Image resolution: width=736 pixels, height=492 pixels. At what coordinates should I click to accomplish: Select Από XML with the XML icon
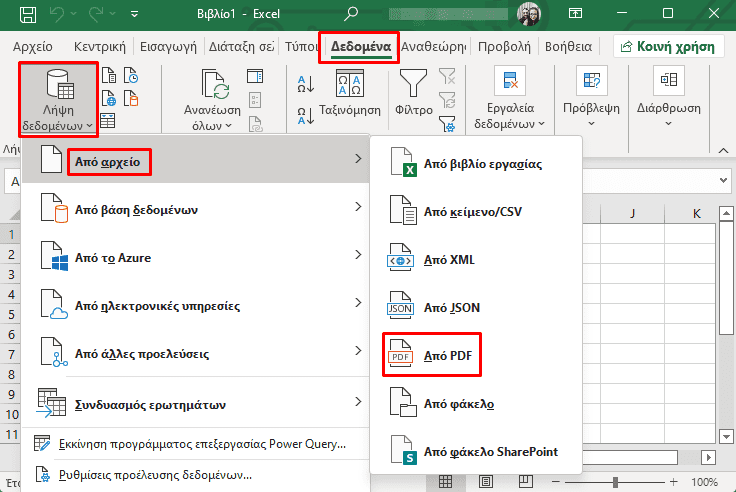click(476, 260)
